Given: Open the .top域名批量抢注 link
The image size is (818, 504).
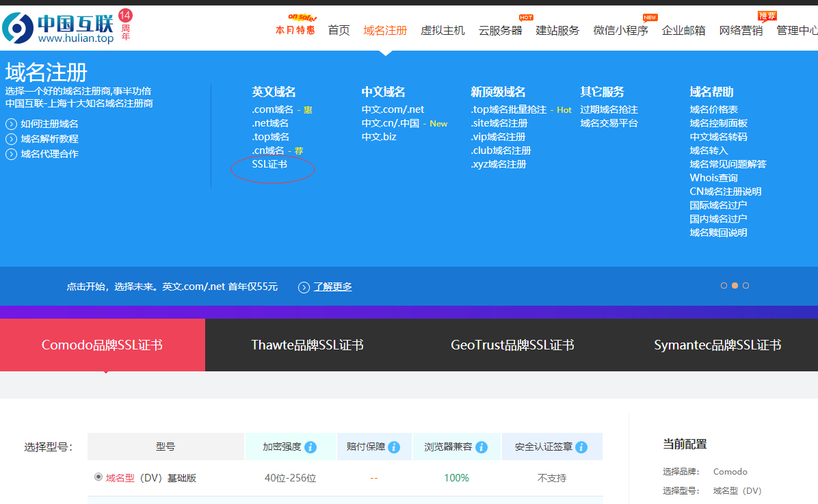Looking at the screenshot, I should tap(509, 109).
